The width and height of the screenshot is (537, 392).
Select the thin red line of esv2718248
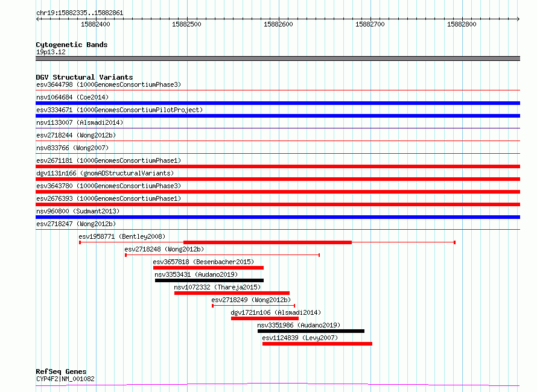(223, 255)
